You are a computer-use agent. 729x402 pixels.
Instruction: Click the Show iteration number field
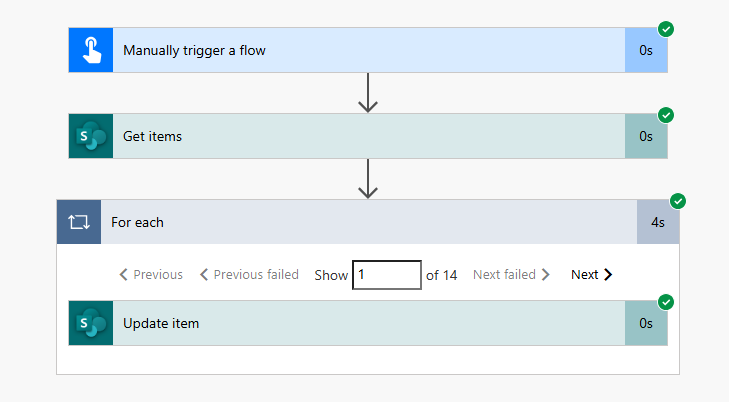click(386, 274)
